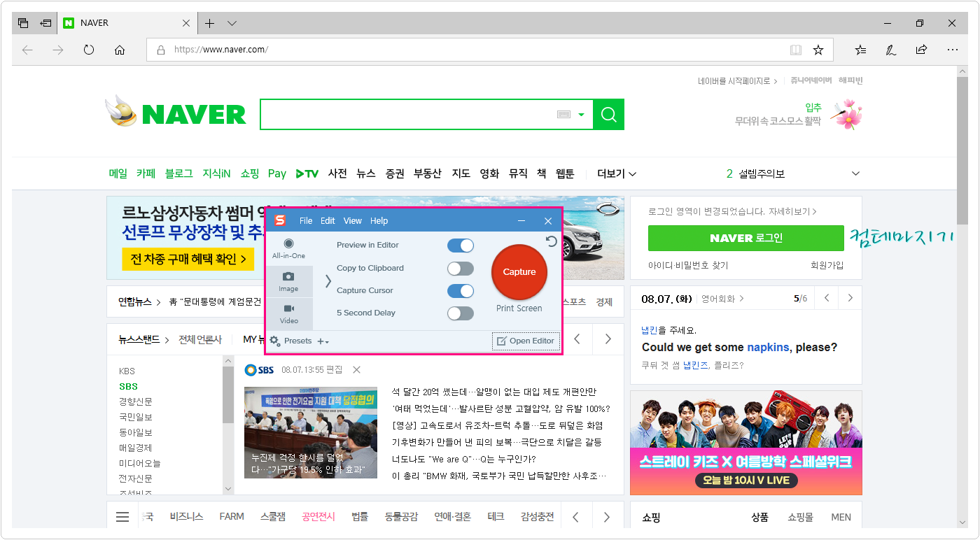Open Edge settings and more menu

pos(952,50)
